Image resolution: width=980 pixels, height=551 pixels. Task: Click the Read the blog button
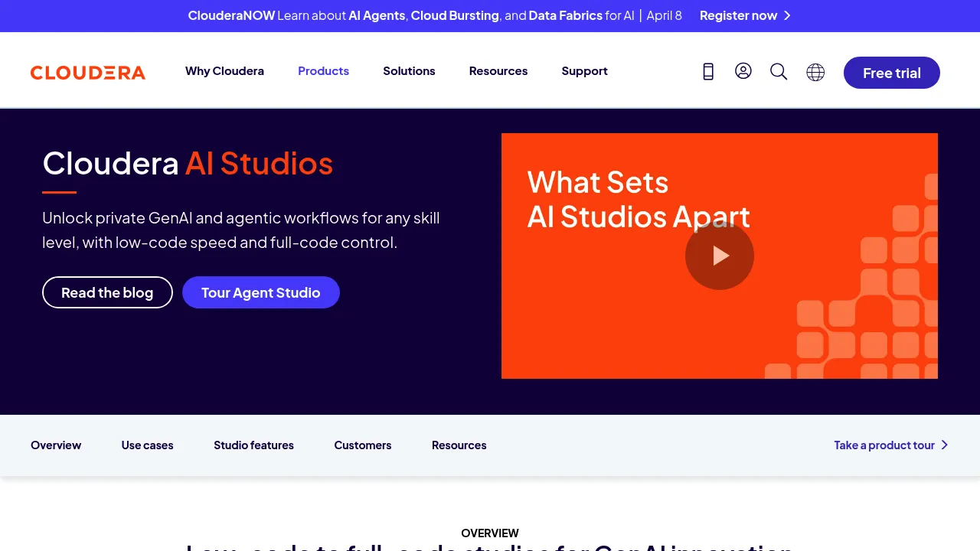[107, 292]
